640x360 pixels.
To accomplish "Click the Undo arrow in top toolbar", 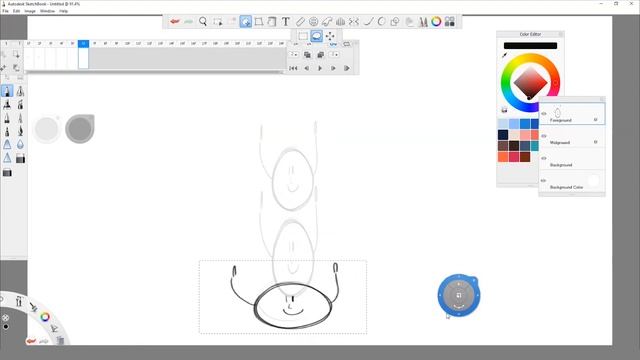I will coord(175,21).
